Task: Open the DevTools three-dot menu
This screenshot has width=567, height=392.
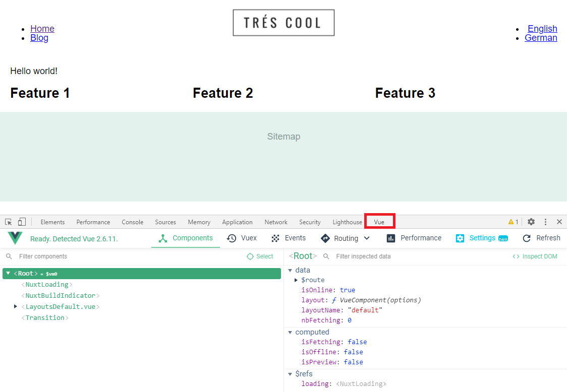Action: tap(545, 222)
